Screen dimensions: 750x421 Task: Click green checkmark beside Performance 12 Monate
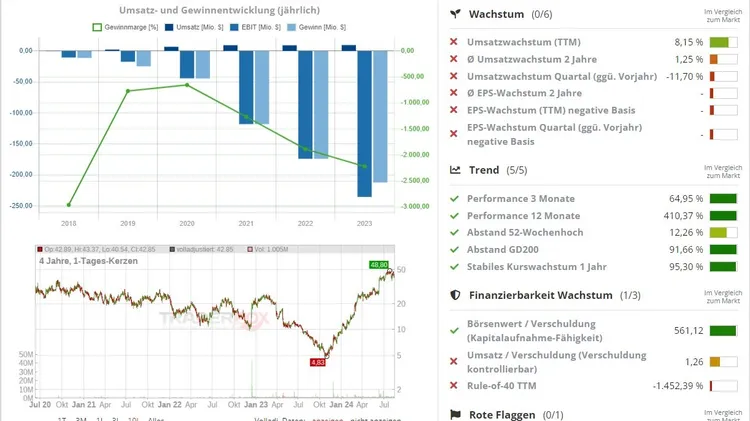coord(454,216)
